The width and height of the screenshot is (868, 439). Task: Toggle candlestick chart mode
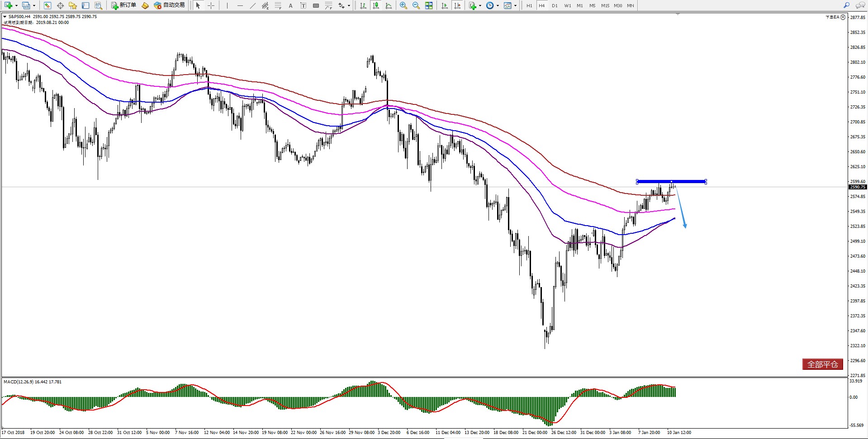[x=375, y=5]
